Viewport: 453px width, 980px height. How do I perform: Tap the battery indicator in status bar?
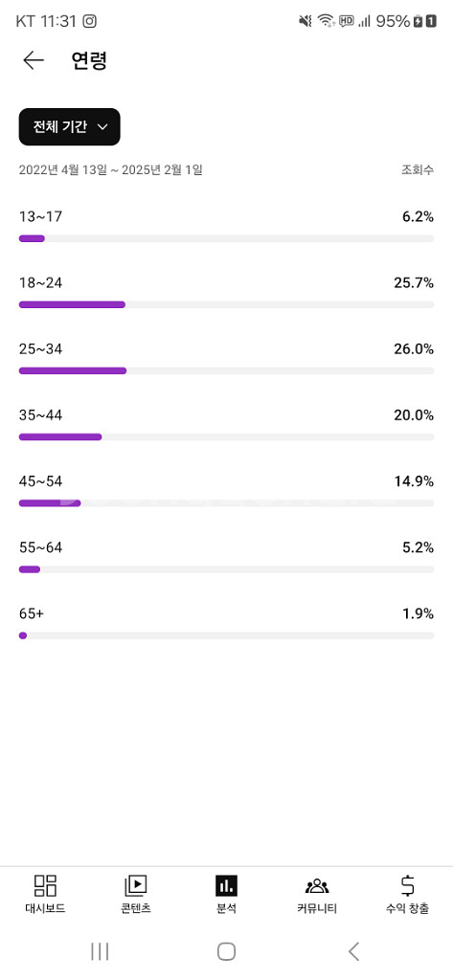[419, 21]
